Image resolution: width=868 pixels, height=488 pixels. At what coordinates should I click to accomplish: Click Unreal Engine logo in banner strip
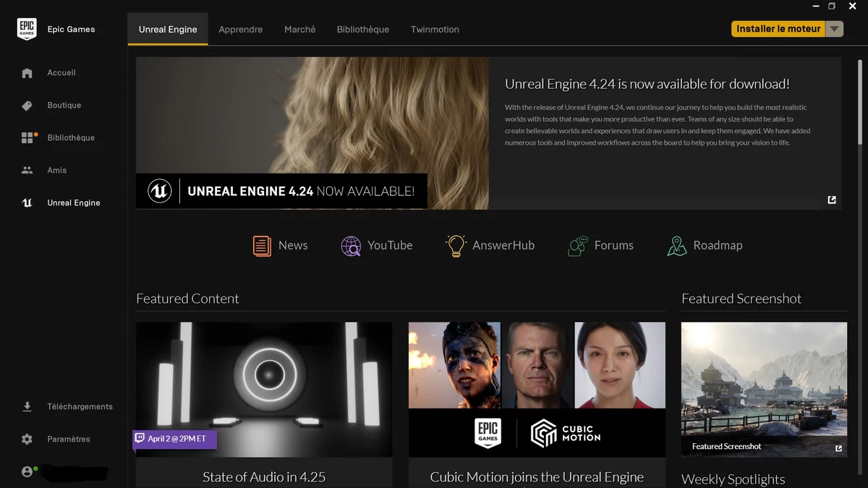[x=159, y=191]
